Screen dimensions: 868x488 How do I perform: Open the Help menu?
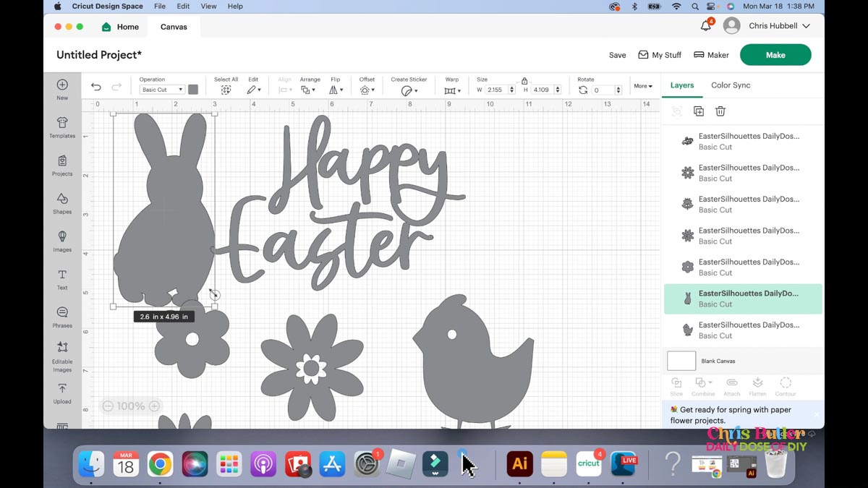[235, 6]
